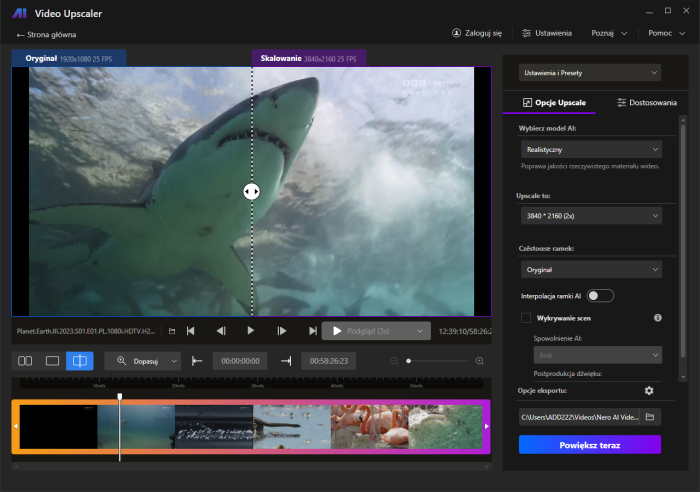This screenshot has height=492, width=700.
Task: Open the Spowolnienie AI dropdown
Action: 598,355
